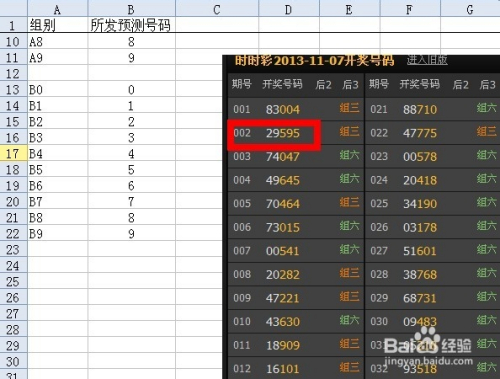This screenshot has height=379, width=500.
Task: Select column E header
Action: click(349, 9)
